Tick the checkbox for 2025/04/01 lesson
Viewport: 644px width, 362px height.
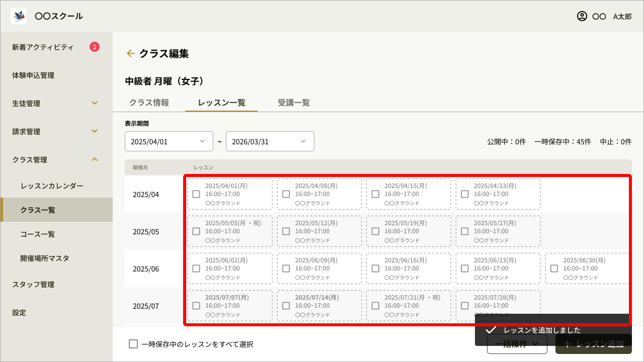click(x=196, y=194)
